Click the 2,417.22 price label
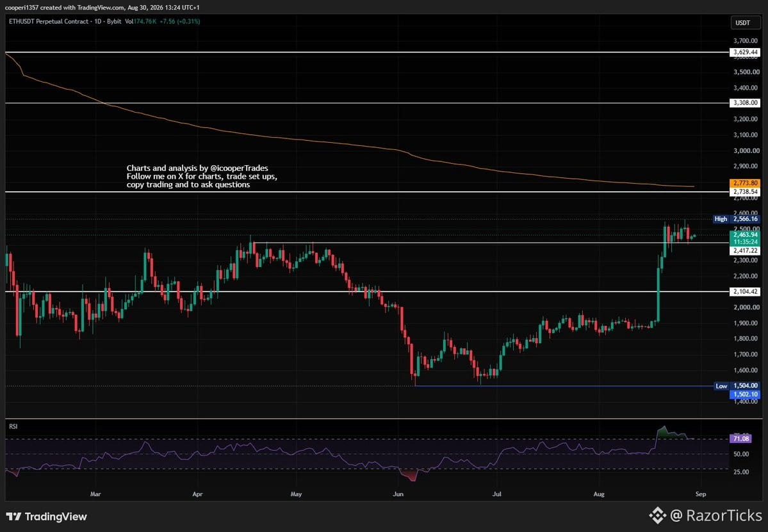Viewport: 768px width, 532px height. pyautogui.click(x=745, y=250)
